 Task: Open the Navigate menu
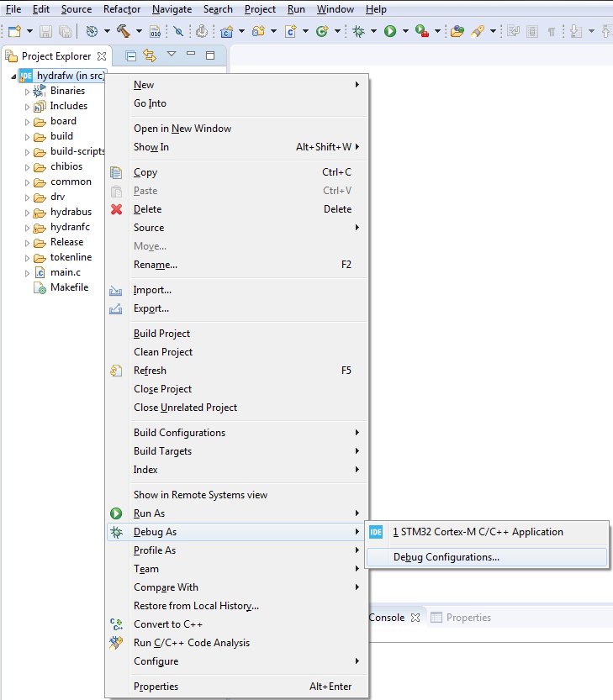[x=172, y=9]
